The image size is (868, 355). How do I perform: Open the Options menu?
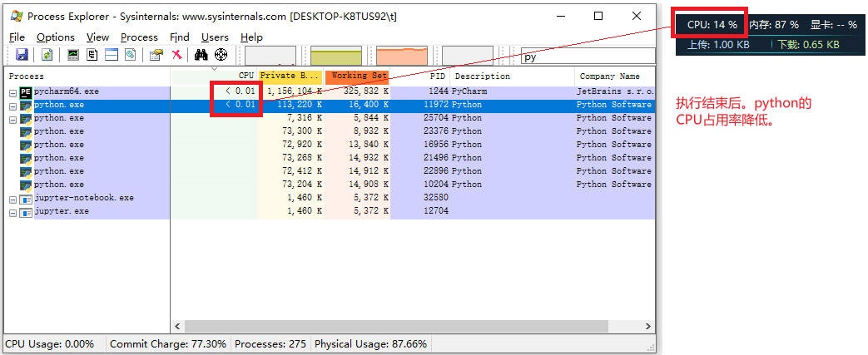click(56, 37)
